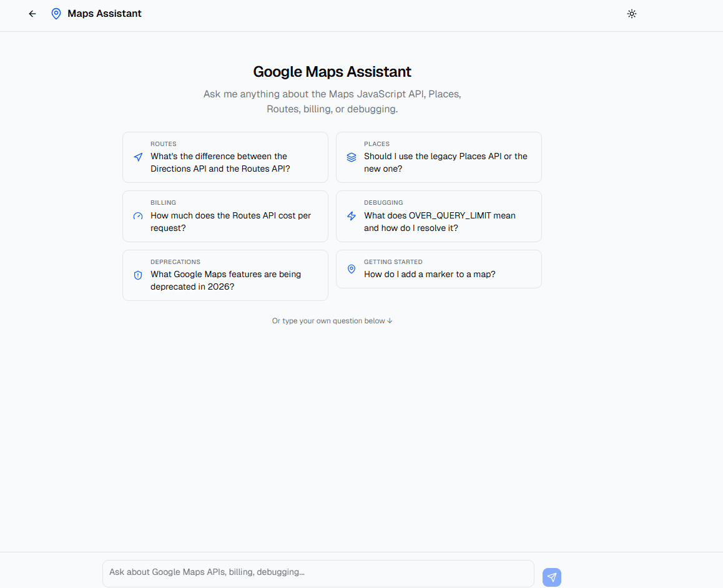This screenshot has width=723, height=588.
Task: Click the Places stacked layers icon
Action: click(x=351, y=157)
